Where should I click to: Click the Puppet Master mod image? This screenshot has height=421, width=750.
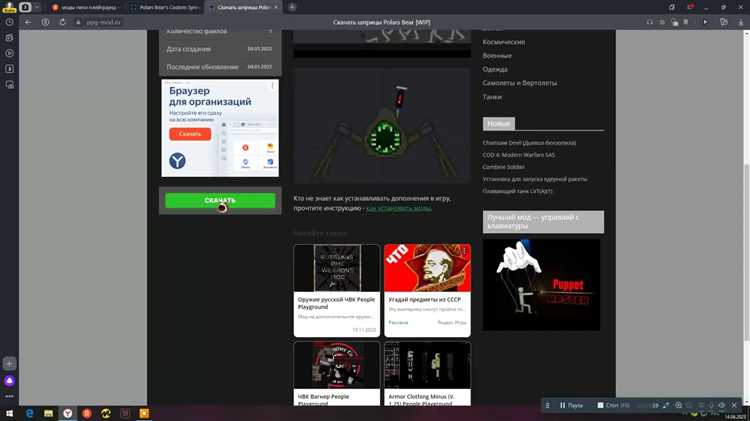click(541, 285)
